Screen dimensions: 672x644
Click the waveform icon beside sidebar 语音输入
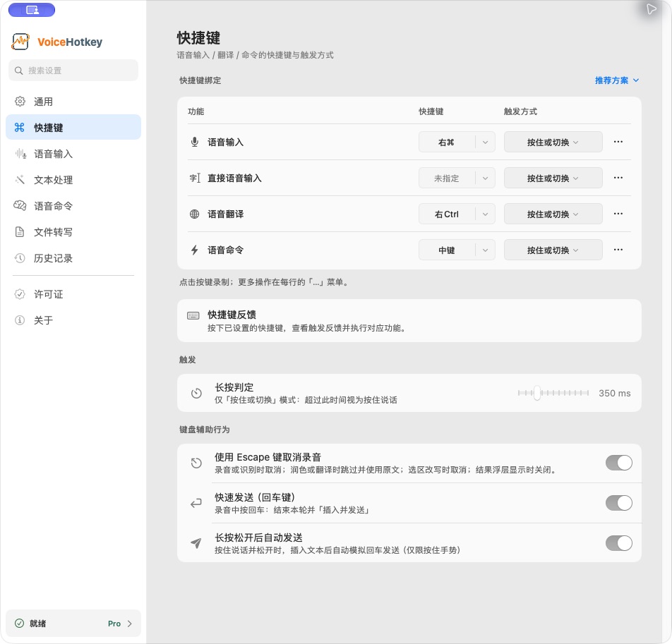[x=20, y=153]
